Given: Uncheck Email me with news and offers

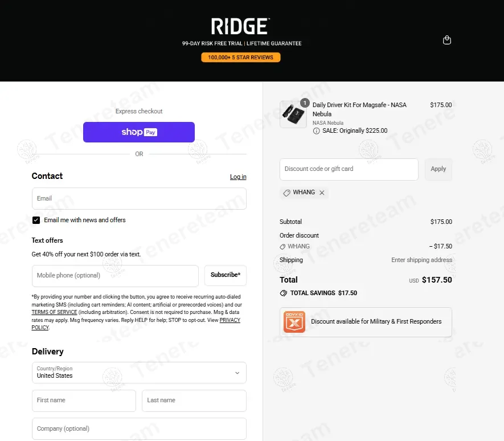Looking at the screenshot, I should point(36,220).
